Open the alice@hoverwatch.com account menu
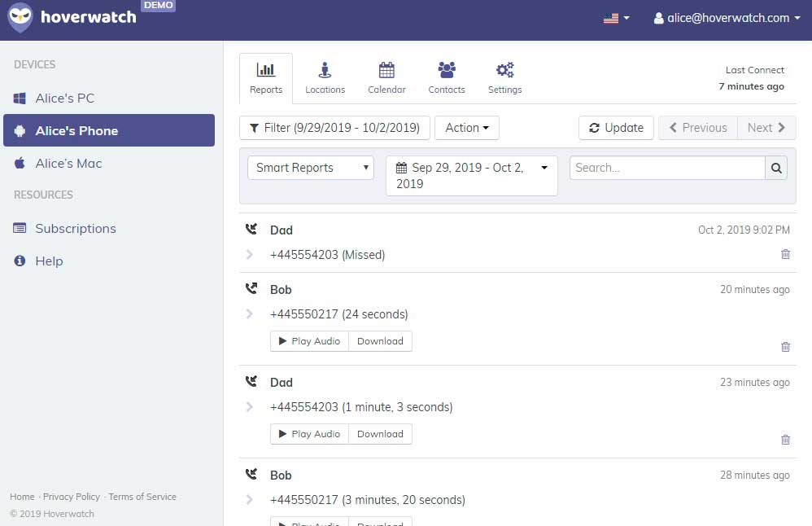 (727, 18)
